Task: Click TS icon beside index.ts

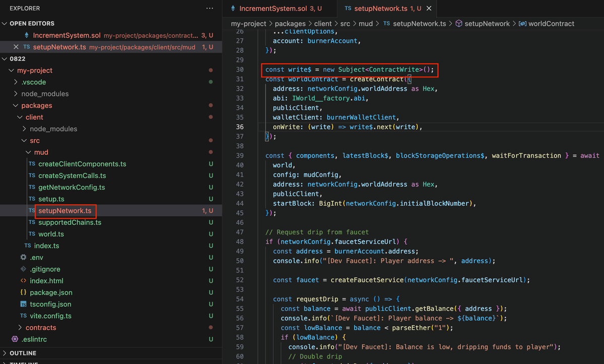Action: click(28, 245)
